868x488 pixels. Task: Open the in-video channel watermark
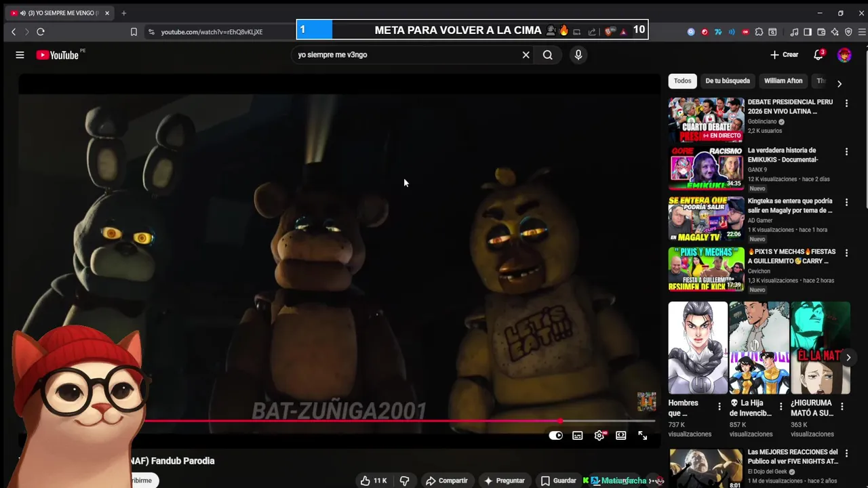click(x=646, y=401)
